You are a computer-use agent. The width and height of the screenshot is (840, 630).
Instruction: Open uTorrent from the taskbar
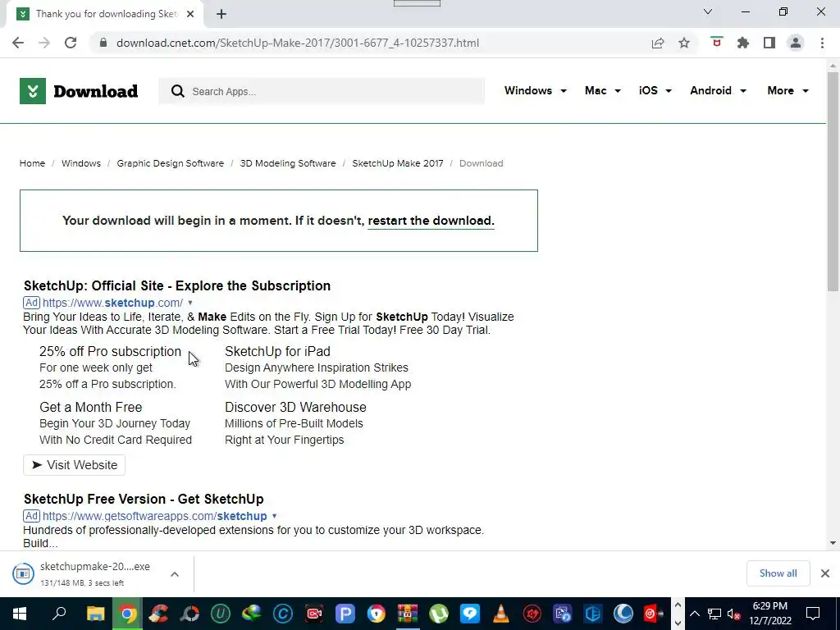coord(438,614)
